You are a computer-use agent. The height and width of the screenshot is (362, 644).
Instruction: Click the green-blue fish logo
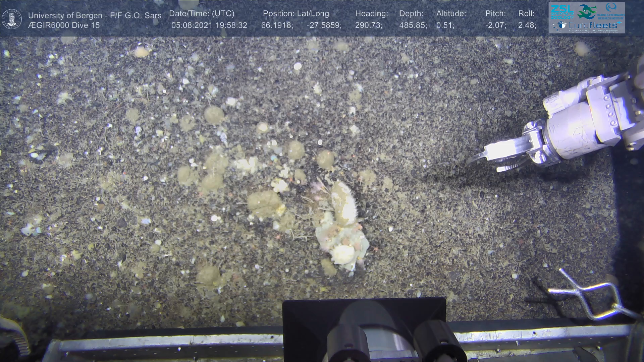coord(587,12)
